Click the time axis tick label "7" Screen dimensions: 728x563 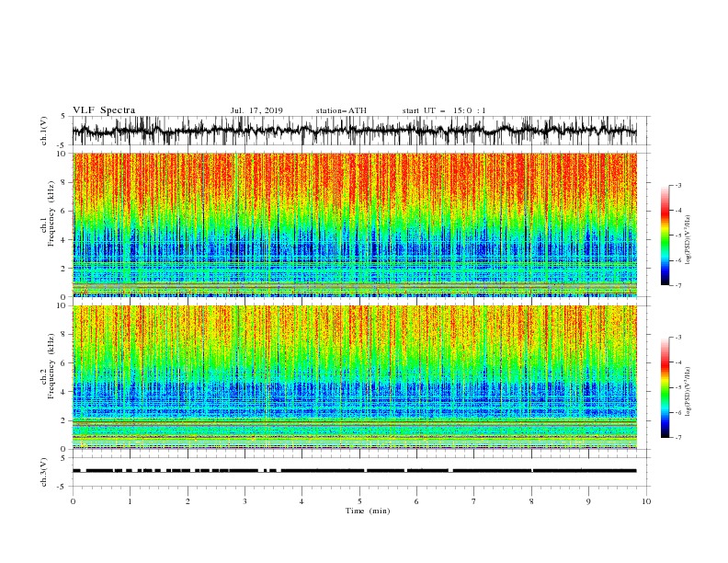click(x=474, y=501)
